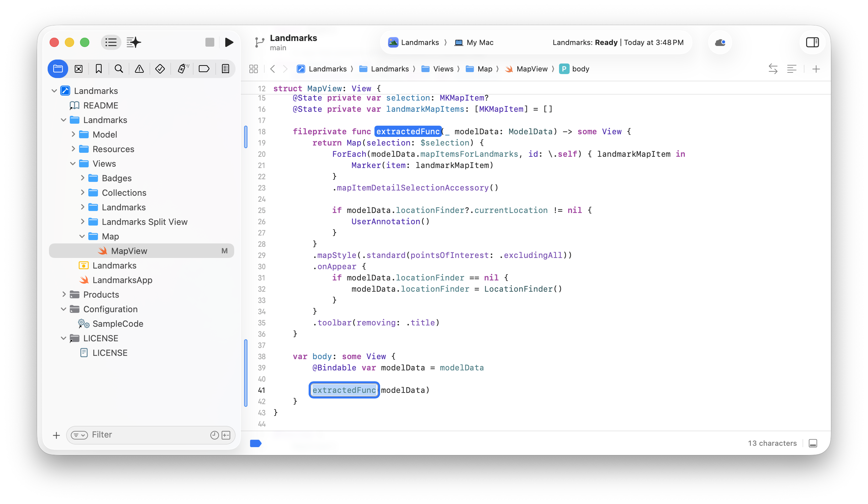Open the Report navigator
The image size is (868, 504).
click(x=225, y=68)
